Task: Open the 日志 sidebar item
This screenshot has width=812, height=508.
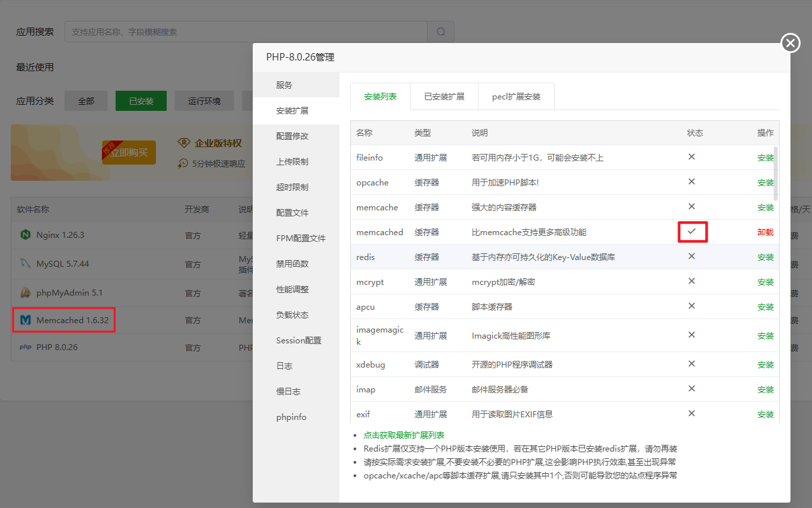Action: [x=296, y=366]
